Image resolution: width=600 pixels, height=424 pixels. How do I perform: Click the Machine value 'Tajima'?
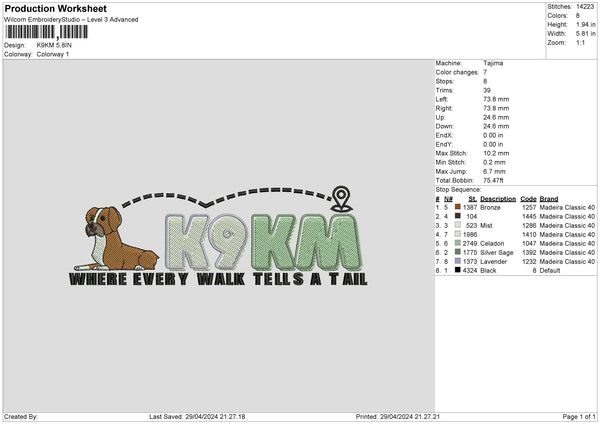pos(493,63)
